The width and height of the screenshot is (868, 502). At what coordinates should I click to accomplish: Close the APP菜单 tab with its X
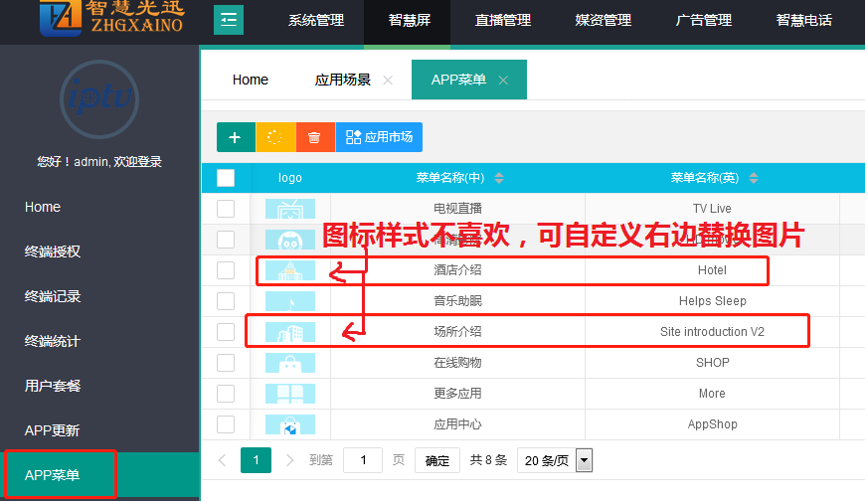[503, 81]
